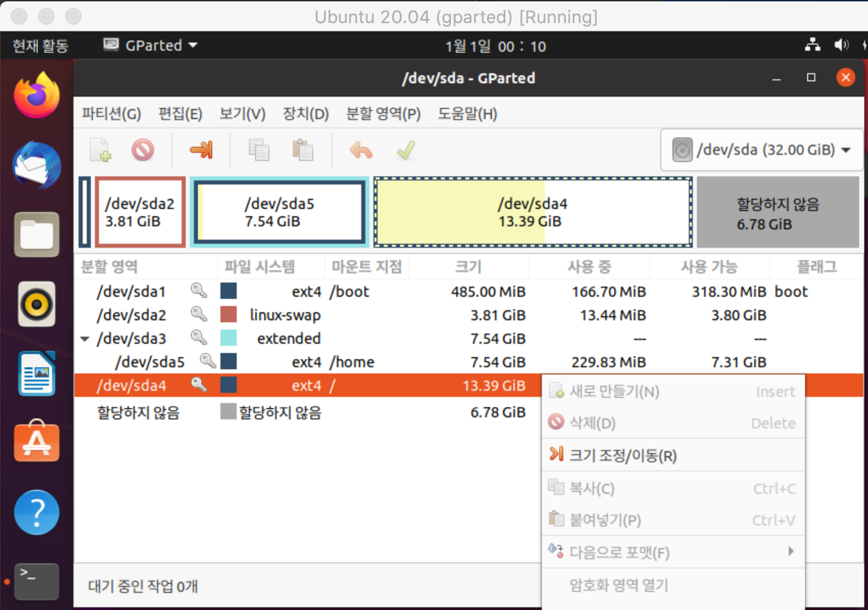
Task: Click the clock 1월 1일 00:10
Action: click(x=495, y=46)
